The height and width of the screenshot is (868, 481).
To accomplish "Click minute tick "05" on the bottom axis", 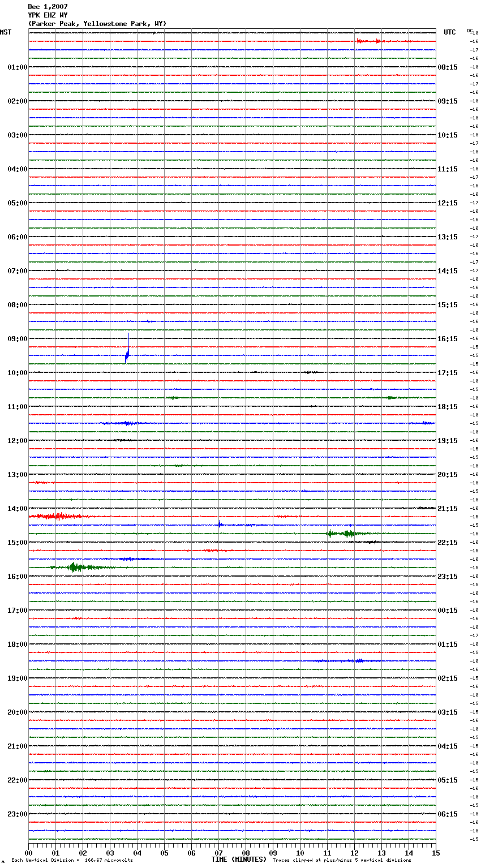I will [x=164, y=853].
